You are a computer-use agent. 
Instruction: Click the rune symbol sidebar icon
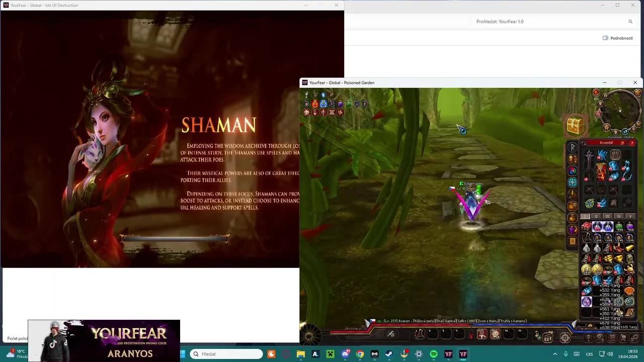click(573, 147)
